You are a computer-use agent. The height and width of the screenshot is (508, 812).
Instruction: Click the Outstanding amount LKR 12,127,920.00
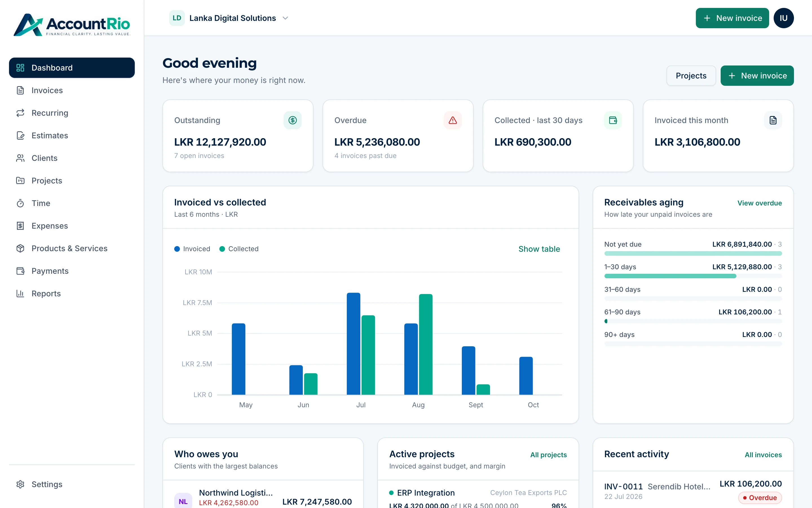tap(220, 142)
